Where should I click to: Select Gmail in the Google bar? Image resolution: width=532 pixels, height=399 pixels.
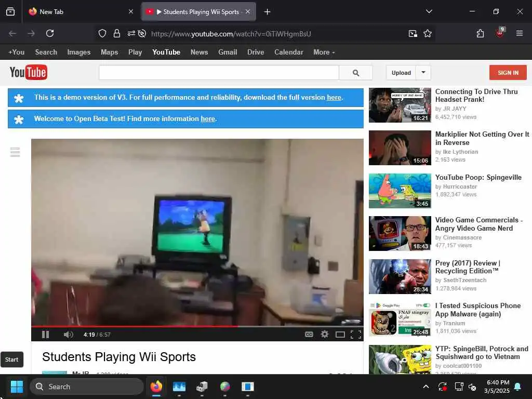pyautogui.click(x=228, y=52)
